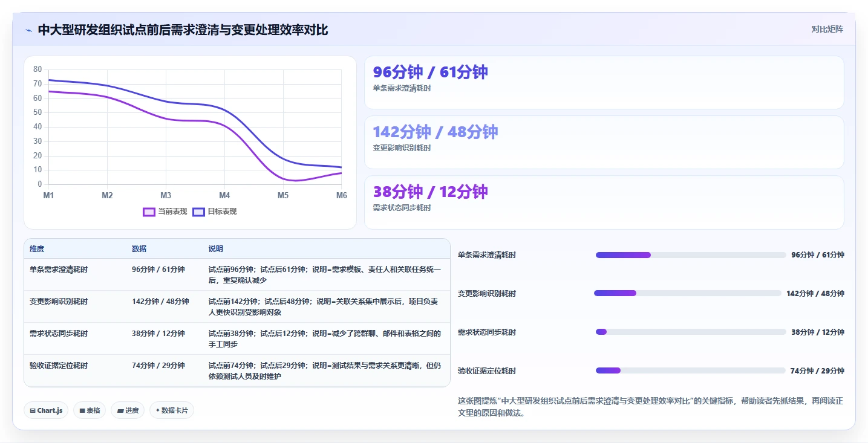Click the 说明 table column header

(x=216, y=249)
